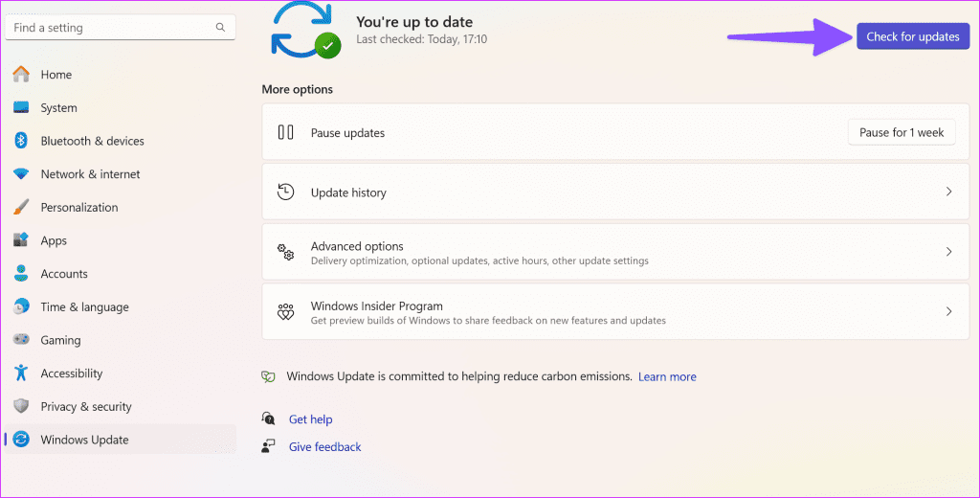Open Bluetooth & devices settings

[121, 141]
